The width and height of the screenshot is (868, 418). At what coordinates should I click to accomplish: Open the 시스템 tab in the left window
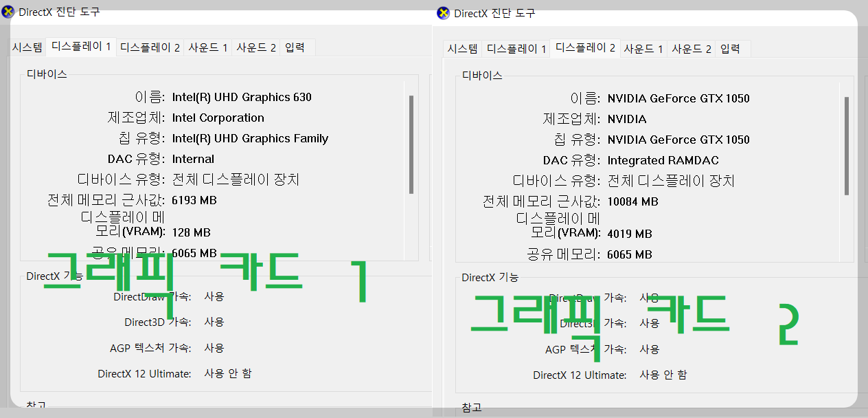pyautogui.click(x=27, y=47)
